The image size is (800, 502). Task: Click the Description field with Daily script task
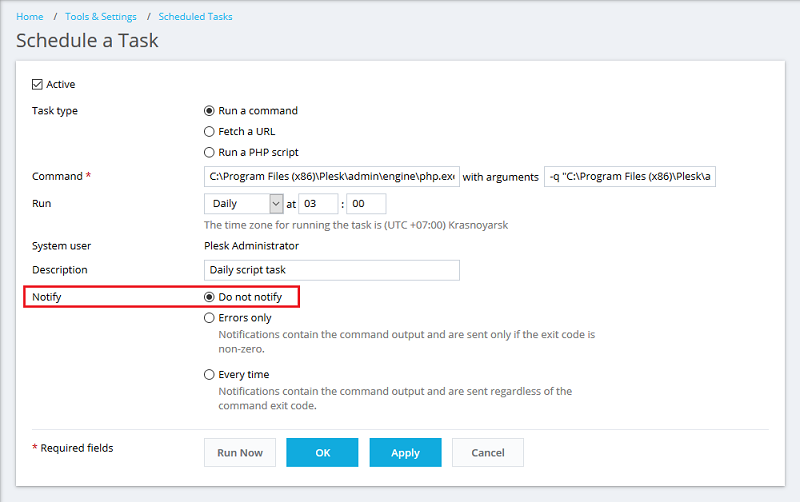click(332, 270)
